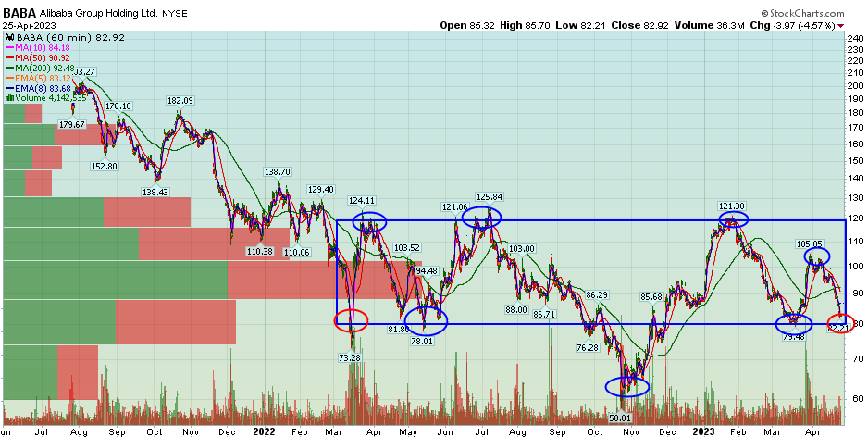
Task: Click the 85.68 price label
Action: click(651, 296)
